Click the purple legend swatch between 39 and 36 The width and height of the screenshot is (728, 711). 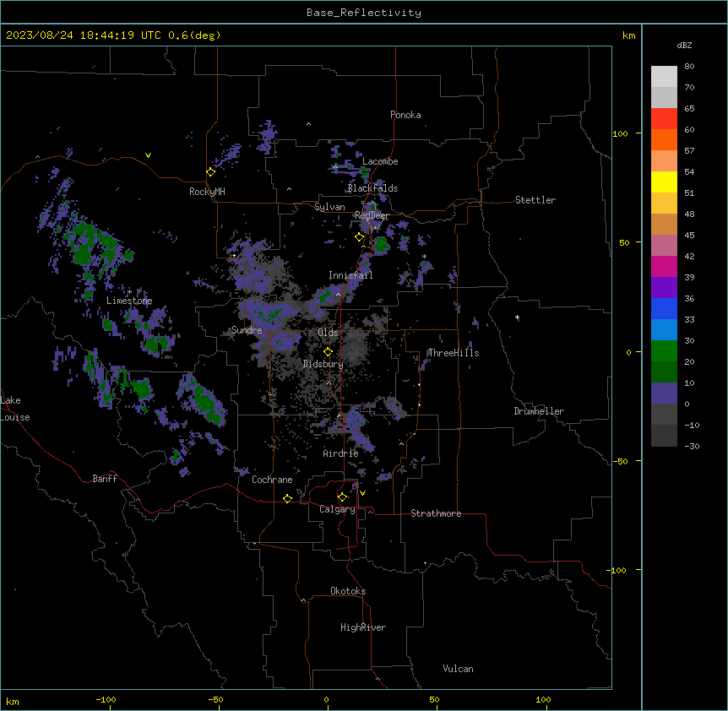click(x=664, y=288)
